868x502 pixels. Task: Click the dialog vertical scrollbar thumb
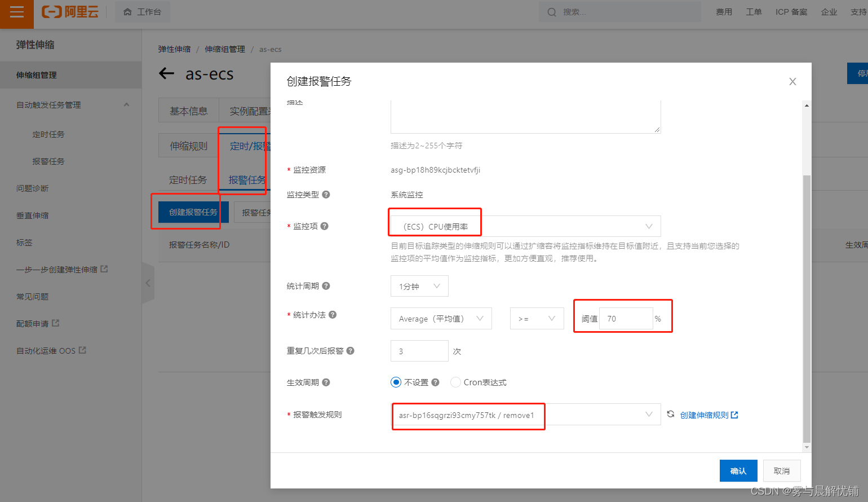[x=807, y=309]
